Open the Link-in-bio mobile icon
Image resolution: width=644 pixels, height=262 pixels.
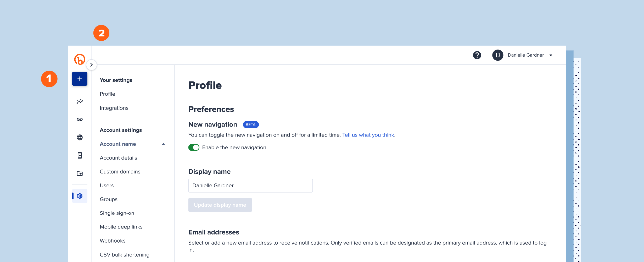tap(80, 155)
